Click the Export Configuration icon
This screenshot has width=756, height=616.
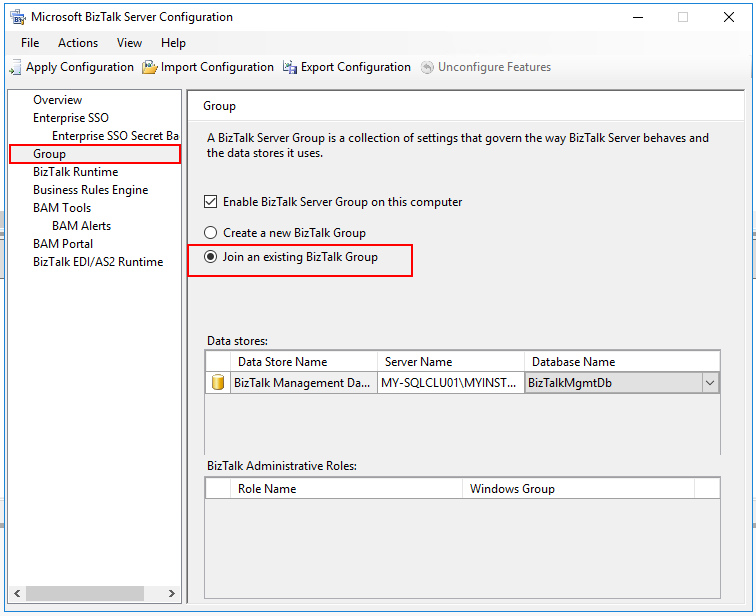point(289,67)
